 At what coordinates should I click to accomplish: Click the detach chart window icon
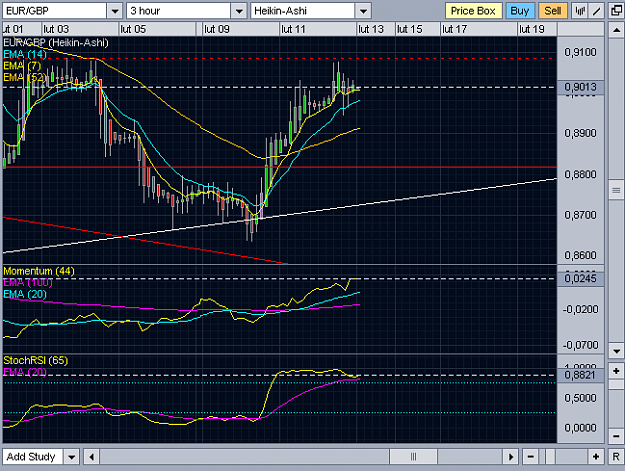[616, 11]
